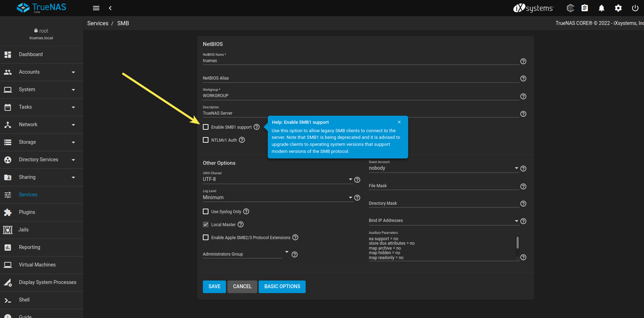Click the File Mask field
The image size is (644, 318).
444,186
